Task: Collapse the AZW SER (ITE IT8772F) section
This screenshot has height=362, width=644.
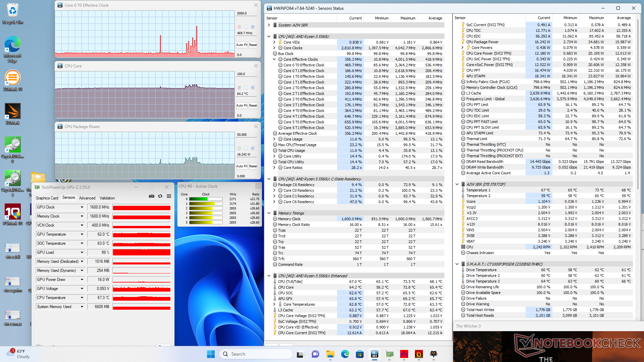Action: (457, 184)
